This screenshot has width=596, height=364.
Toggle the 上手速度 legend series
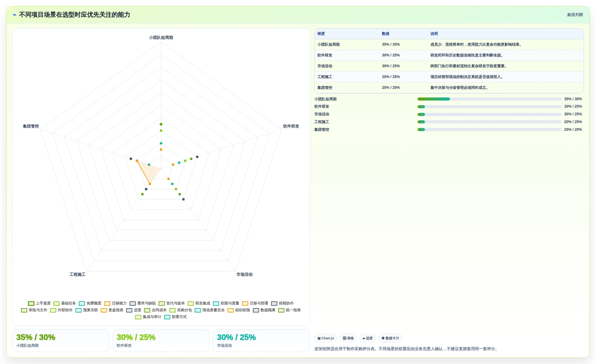tap(39, 304)
